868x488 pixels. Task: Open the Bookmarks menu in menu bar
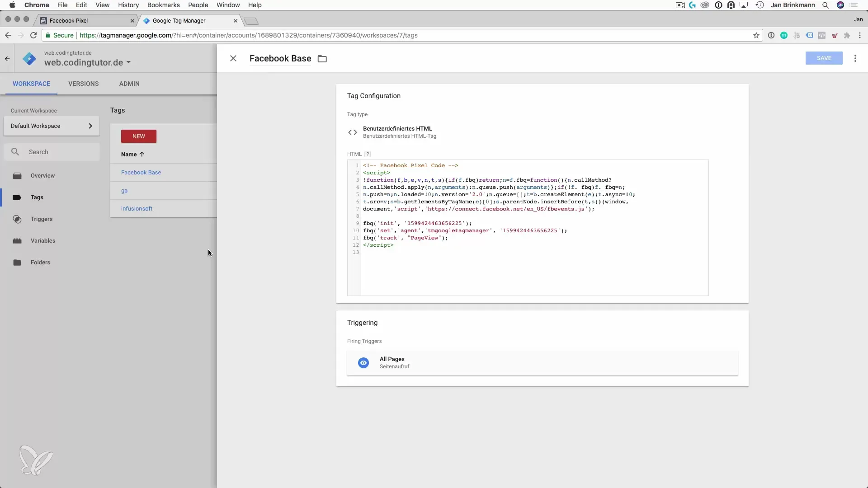(x=163, y=5)
